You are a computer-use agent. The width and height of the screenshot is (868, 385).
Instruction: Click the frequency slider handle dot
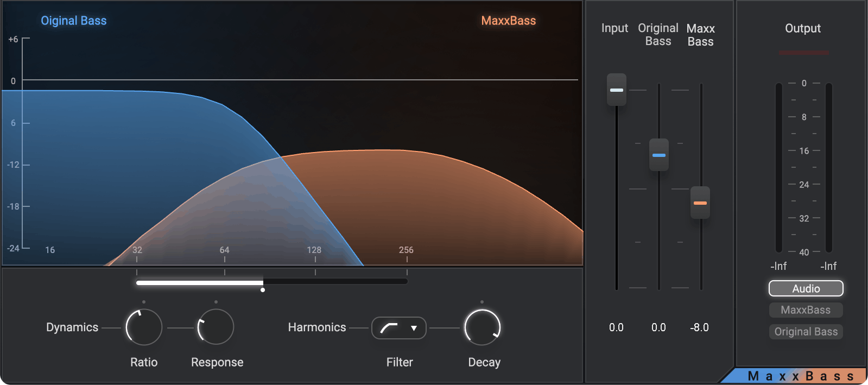point(263,290)
